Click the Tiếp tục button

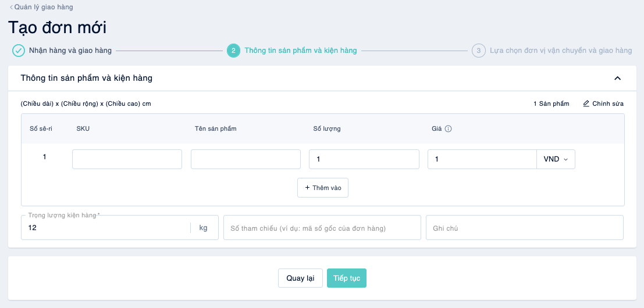click(347, 278)
